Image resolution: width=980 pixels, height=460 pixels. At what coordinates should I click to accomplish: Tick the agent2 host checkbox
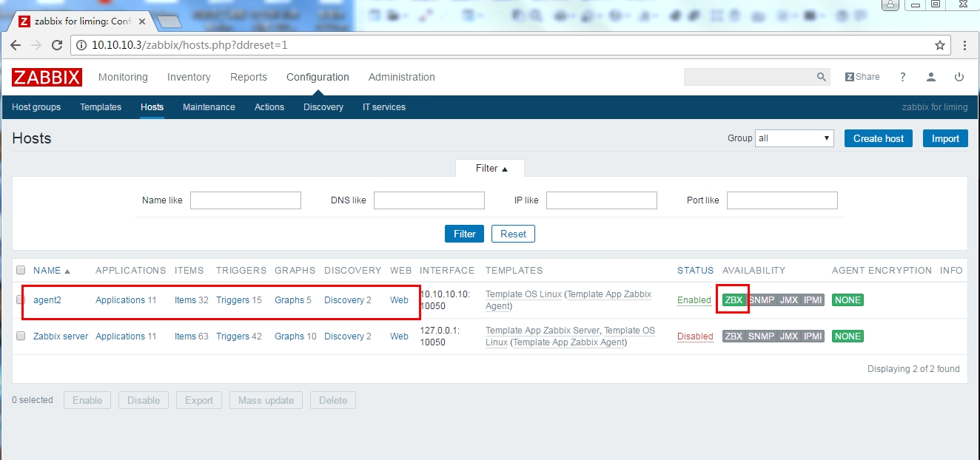(x=21, y=300)
